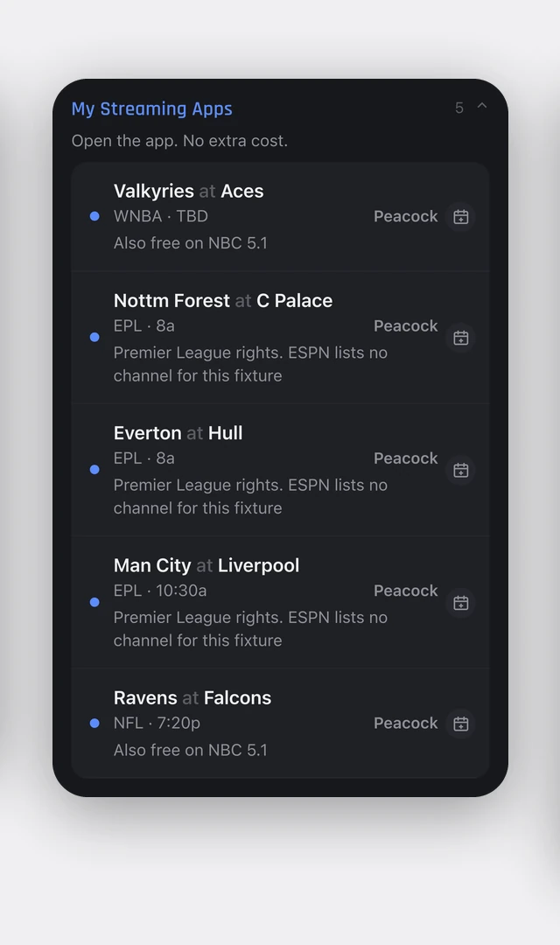Viewport: 560px width, 945px height.
Task: Click blue dot beside Valkyries at Aces
Action: (94, 216)
